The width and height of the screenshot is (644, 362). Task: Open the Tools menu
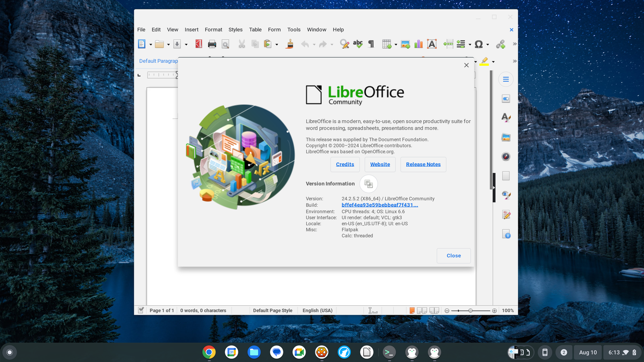pos(294,30)
